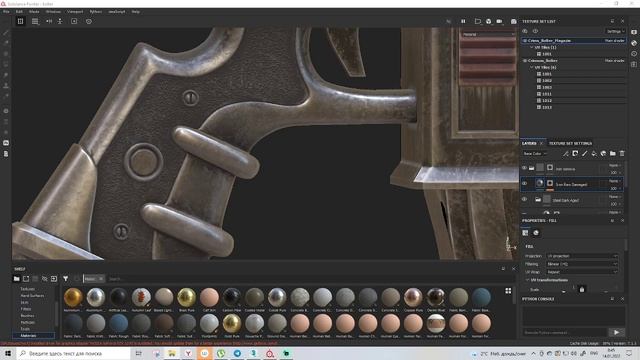640x360 pixels.
Task: Select UV tile 1003 in texture set list
Action: point(547,87)
